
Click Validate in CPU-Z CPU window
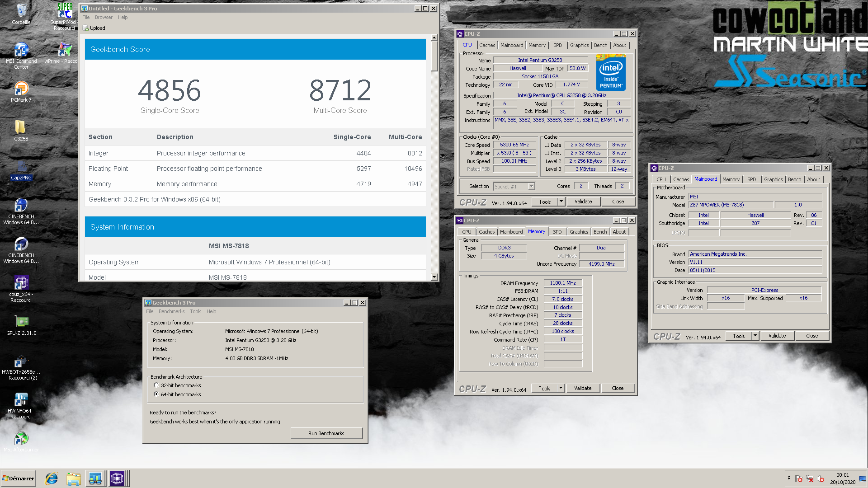click(x=583, y=202)
